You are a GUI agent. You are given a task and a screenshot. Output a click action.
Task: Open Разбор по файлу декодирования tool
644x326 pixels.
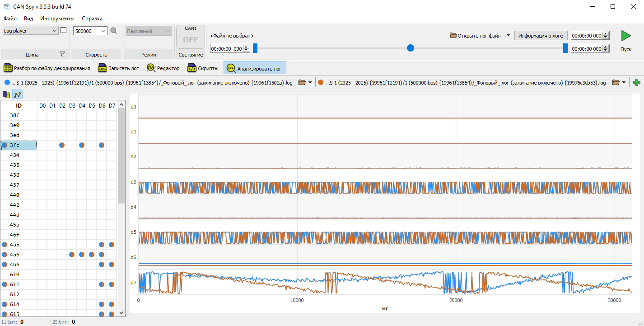47,68
